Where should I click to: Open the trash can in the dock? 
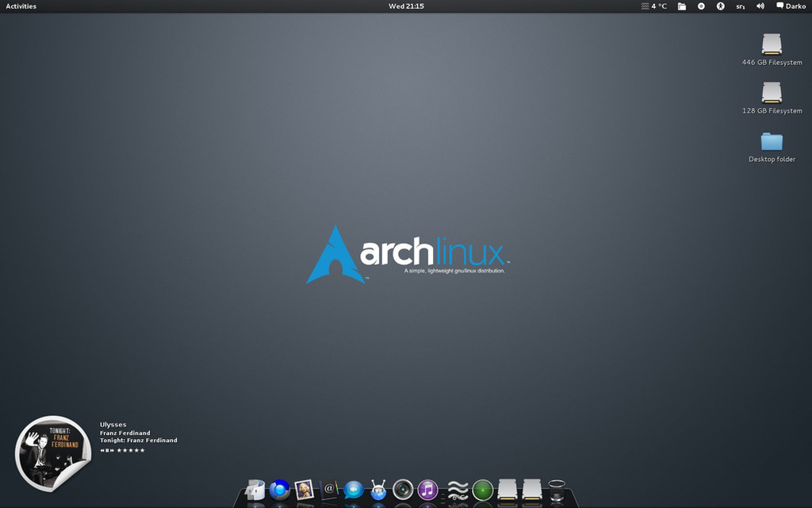click(x=557, y=490)
